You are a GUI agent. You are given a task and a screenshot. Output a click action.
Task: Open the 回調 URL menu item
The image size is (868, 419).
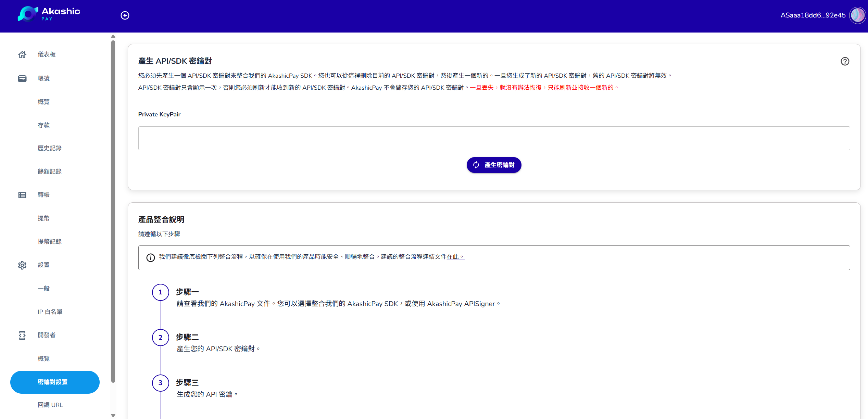[50, 405]
